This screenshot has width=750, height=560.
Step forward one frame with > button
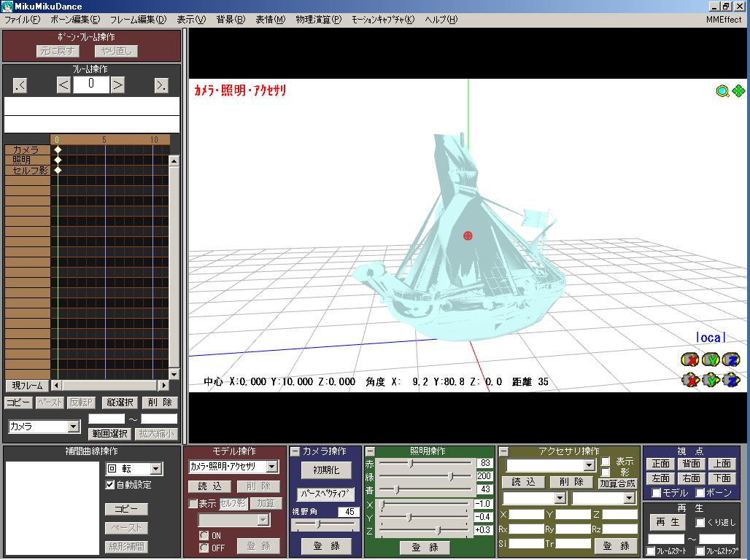(117, 85)
